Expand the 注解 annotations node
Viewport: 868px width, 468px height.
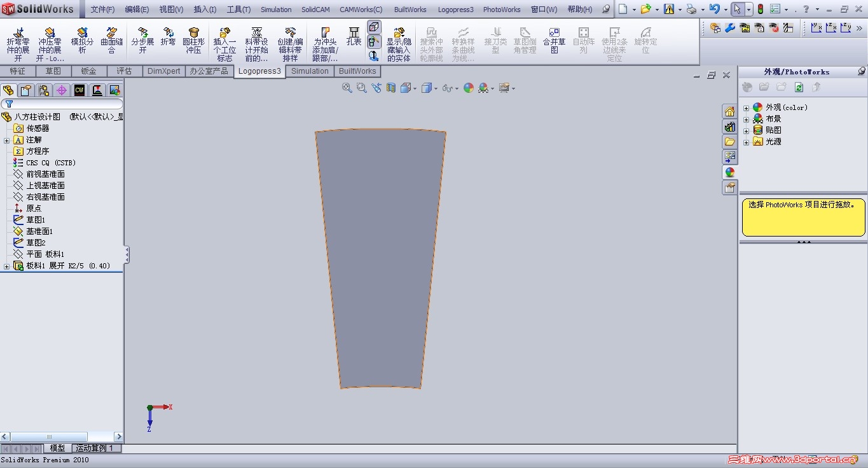tap(7, 140)
